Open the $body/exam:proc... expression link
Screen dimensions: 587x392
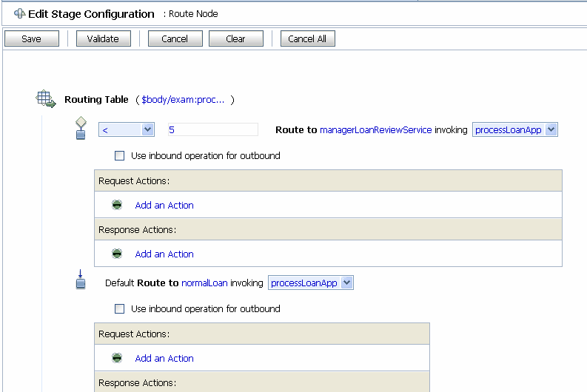tap(183, 100)
